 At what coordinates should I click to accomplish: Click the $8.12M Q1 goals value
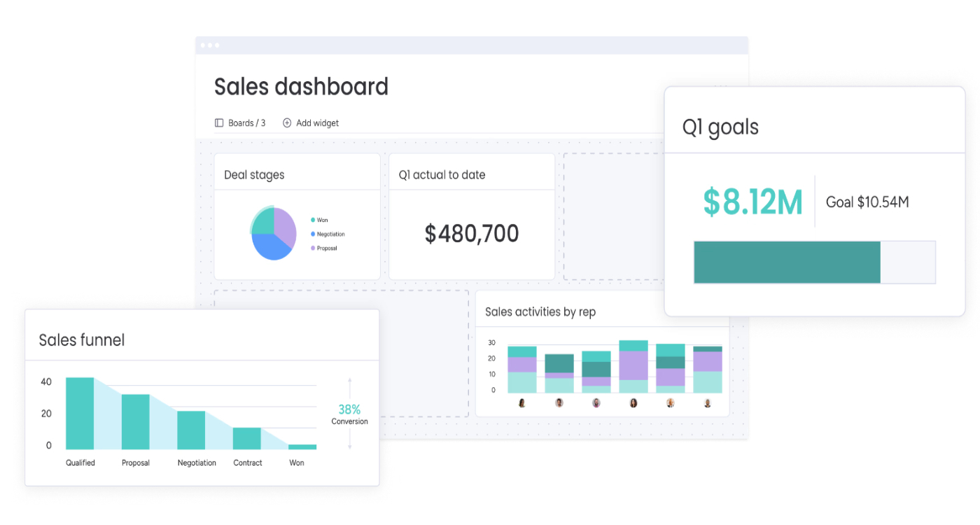752,202
